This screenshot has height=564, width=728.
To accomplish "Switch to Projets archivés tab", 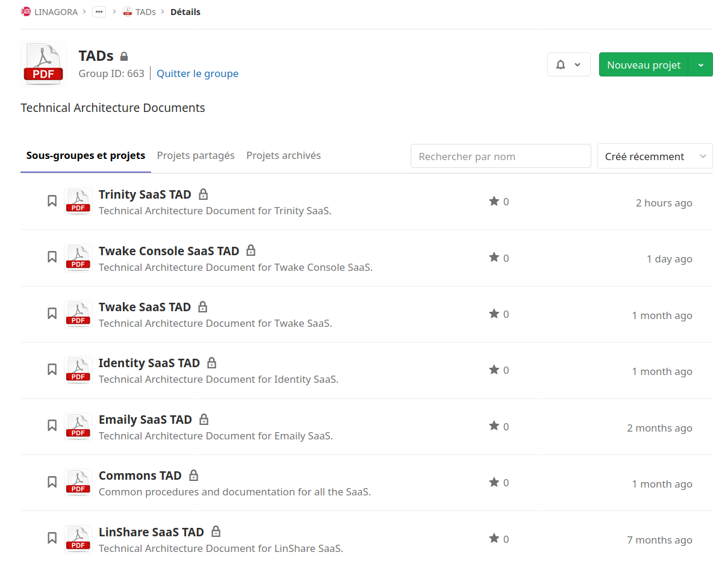I will (x=284, y=155).
